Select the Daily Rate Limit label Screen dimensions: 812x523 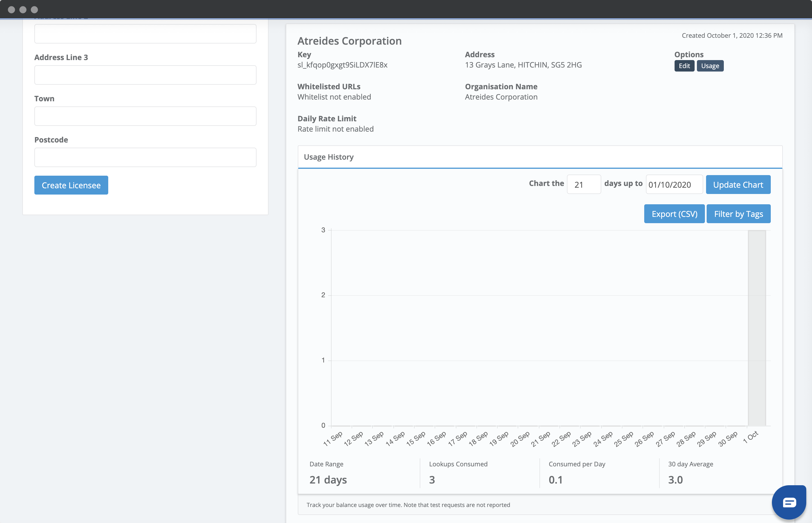[327, 118]
